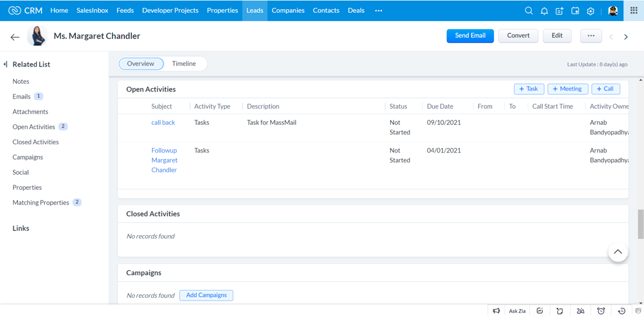Switch to the Timeline view

[x=183, y=64]
